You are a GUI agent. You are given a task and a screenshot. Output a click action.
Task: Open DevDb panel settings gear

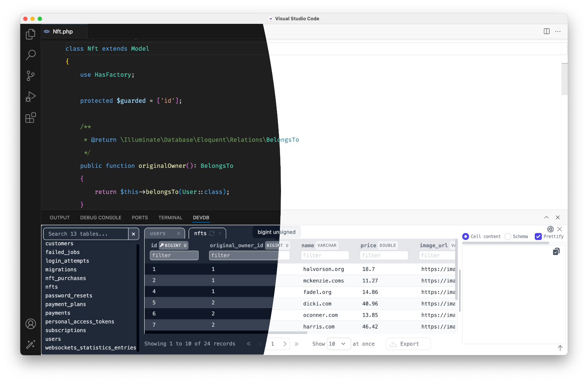click(x=550, y=229)
